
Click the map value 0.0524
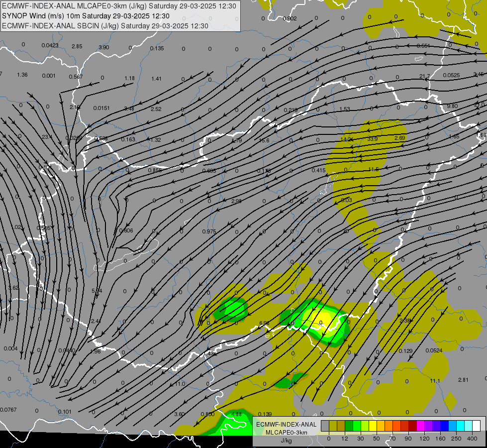pos(434,350)
